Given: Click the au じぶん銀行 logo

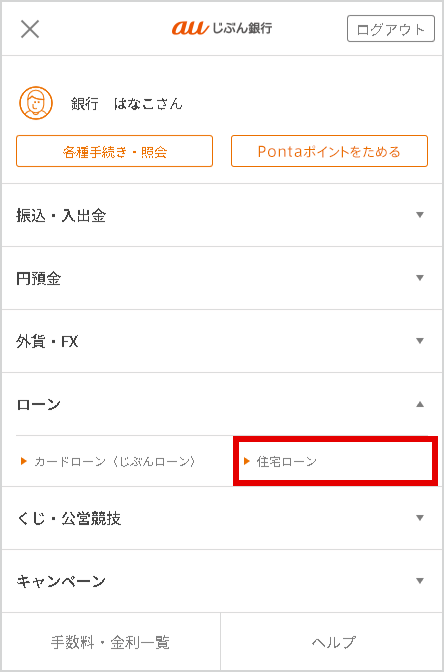Looking at the screenshot, I should 222,28.
